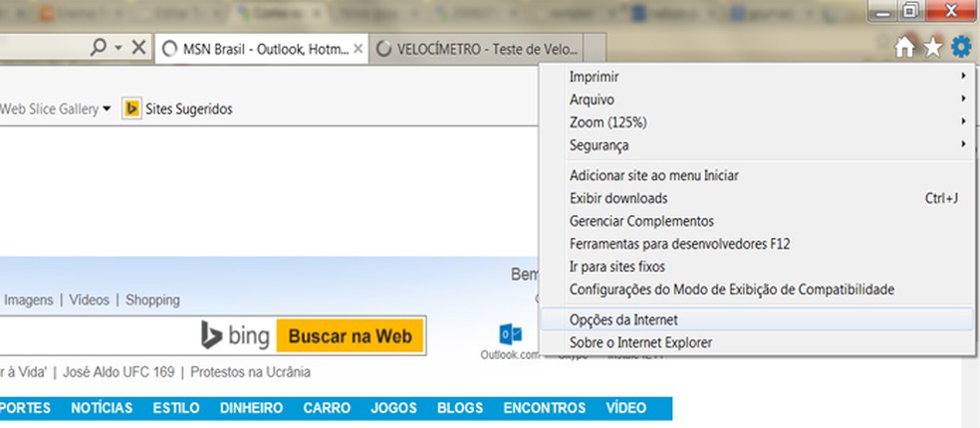Open the Vídeos search link
The width and height of the screenshot is (980, 428).
90,300
